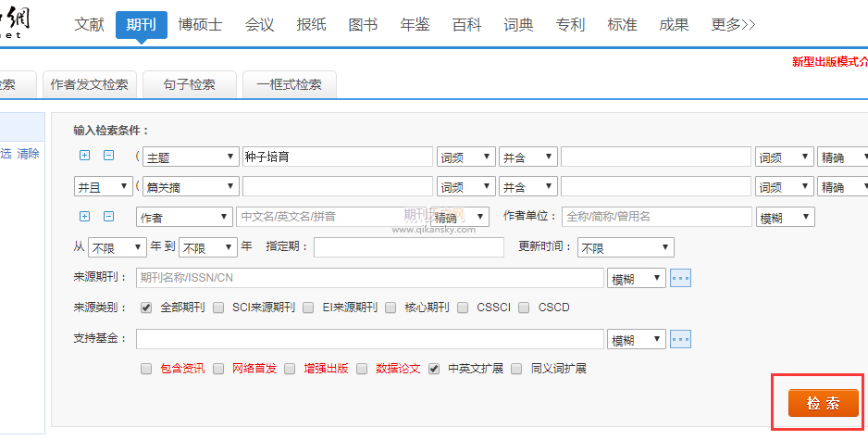The width and height of the screenshot is (868, 440).
Task: Open the 更新时间 dropdown
Action: tap(625, 247)
